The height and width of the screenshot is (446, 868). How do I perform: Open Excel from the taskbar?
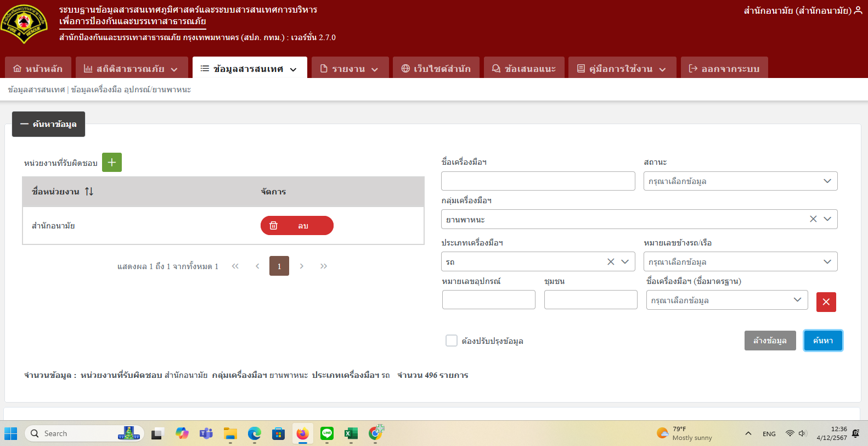click(351, 433)
